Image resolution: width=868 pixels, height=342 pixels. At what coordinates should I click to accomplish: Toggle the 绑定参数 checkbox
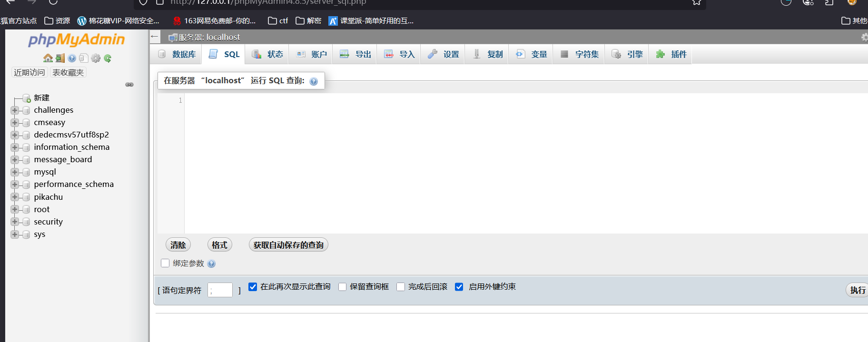165,263
